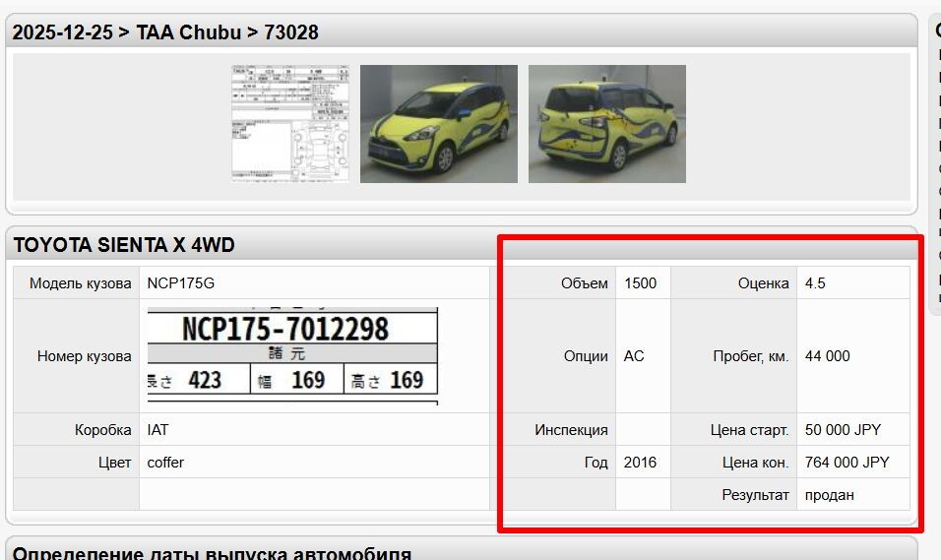Click the 'Инспекция' label
Screen dimensions: 941x560
[571, 430]
